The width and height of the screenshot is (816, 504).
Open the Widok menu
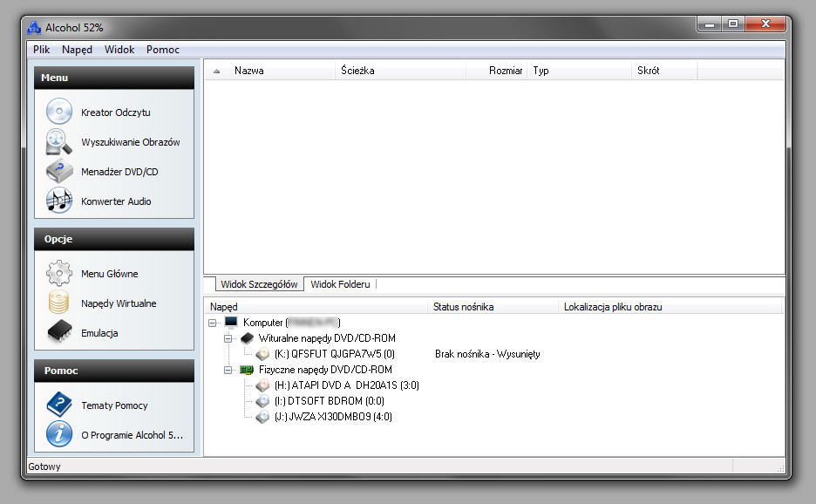(119, 50)
